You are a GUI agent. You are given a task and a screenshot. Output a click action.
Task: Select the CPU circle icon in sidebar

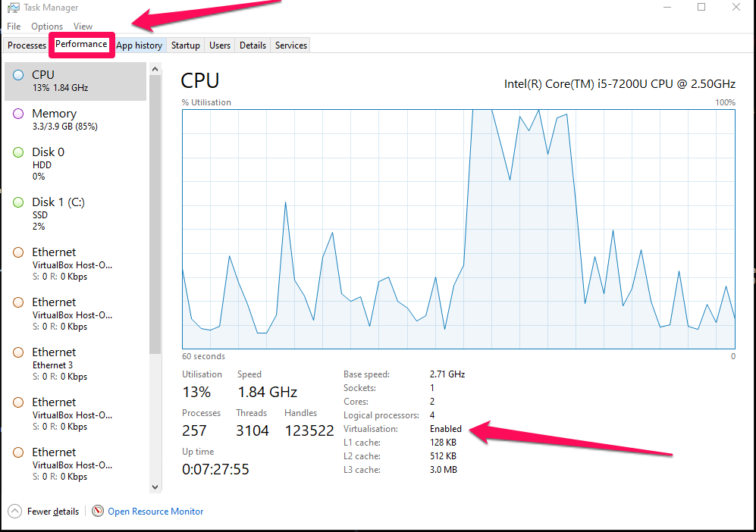click(18, 75)
